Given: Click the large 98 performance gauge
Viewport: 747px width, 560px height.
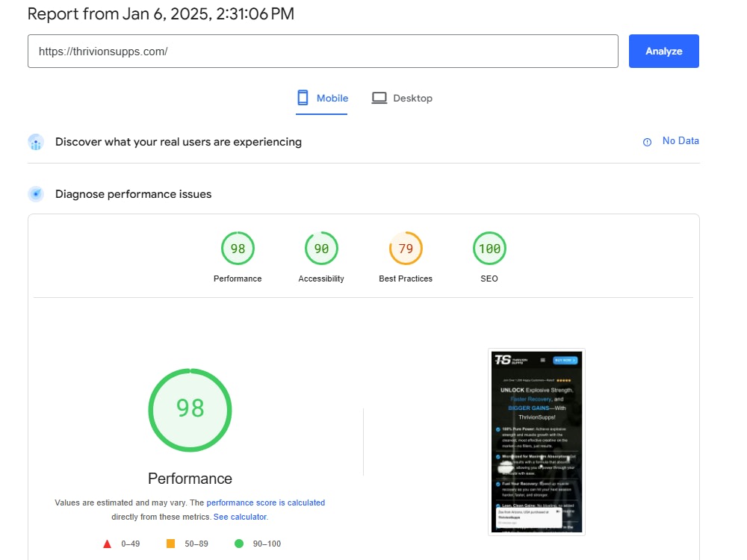Looking at the screenshot, I should (x=190, y=410).
